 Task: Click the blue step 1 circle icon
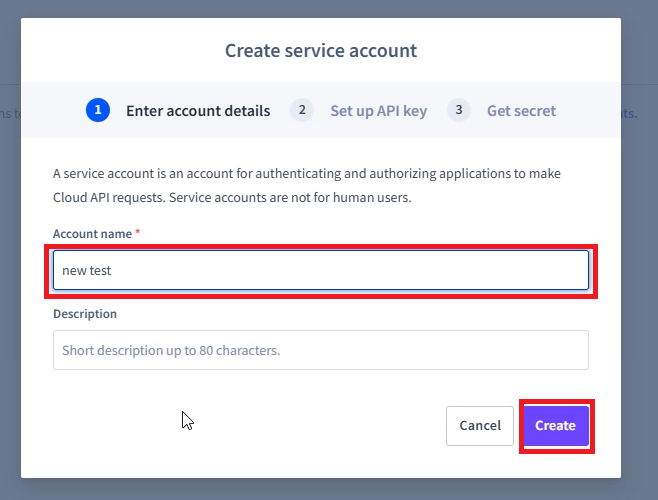tap(98, 110)
